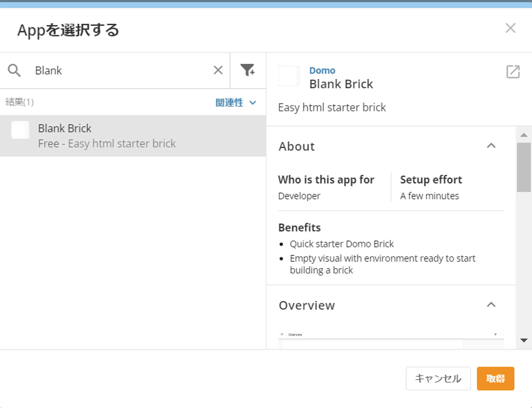Select the Blank Brick search result
This screenshot has height=408, width=532.
(x=133, y=136)
